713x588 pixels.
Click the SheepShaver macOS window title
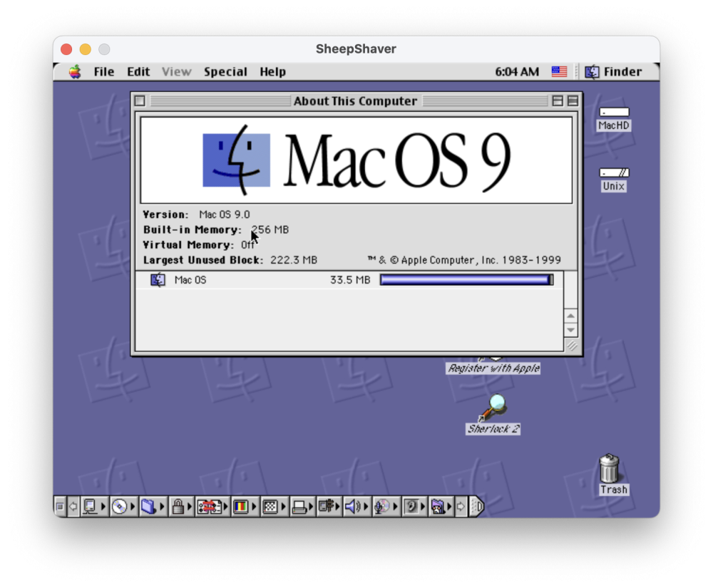356,48
